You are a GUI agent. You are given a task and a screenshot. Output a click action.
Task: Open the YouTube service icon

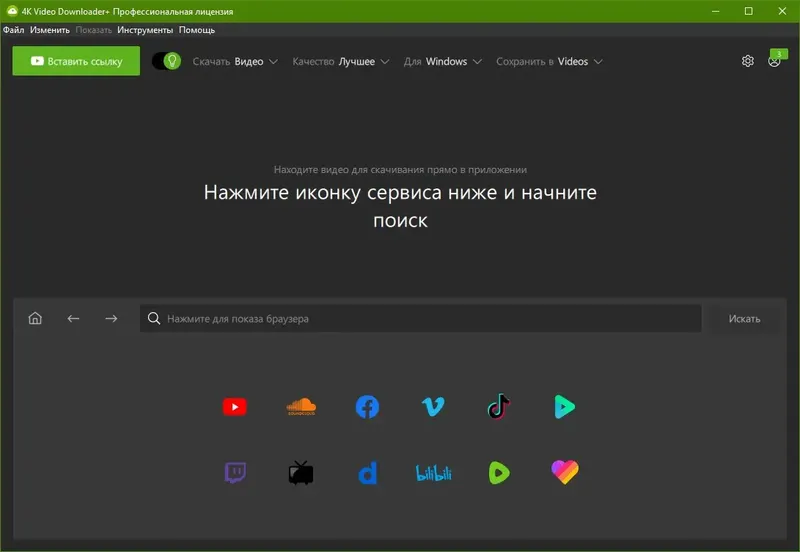point(235,407)
